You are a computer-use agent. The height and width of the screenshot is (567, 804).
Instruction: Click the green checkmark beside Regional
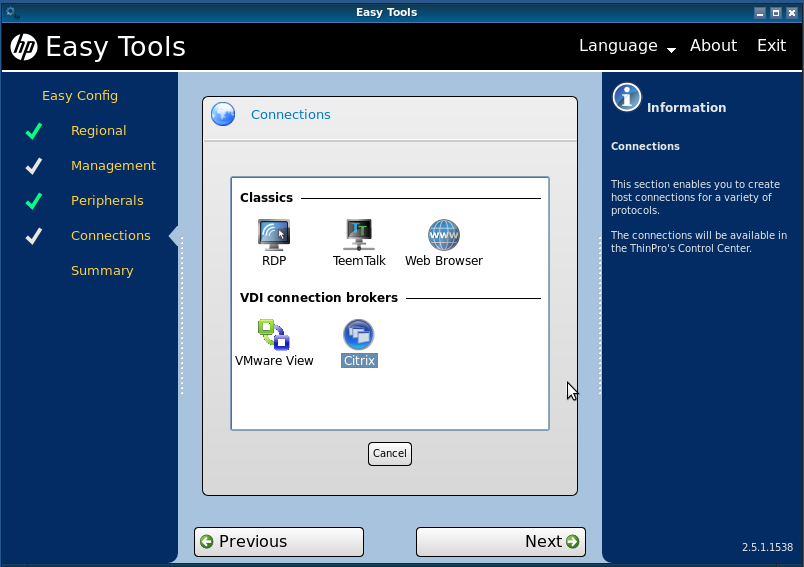point(34,131)
